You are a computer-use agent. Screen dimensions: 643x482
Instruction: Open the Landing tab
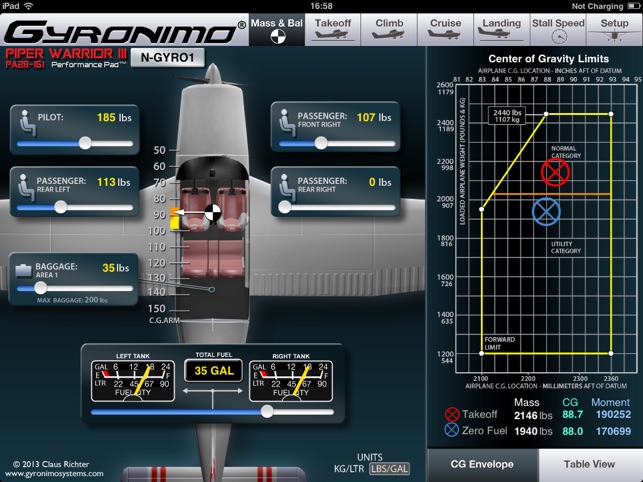click(502, 30)
